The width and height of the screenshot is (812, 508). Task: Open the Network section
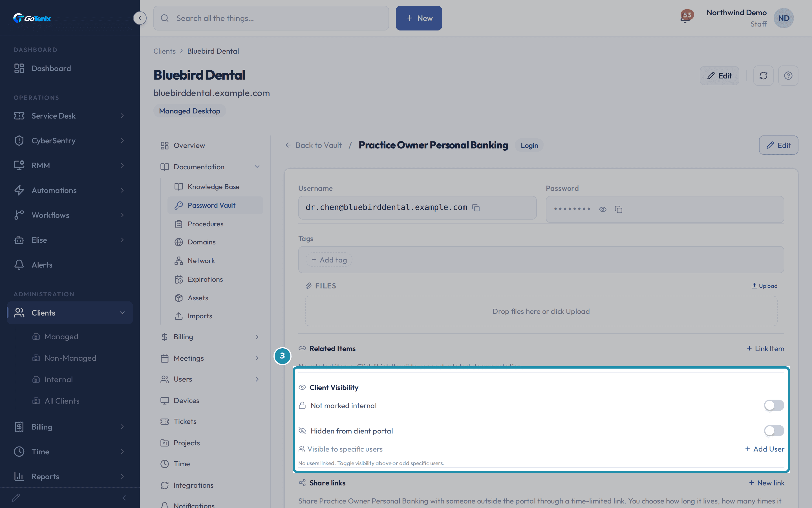tap(215, 260)
